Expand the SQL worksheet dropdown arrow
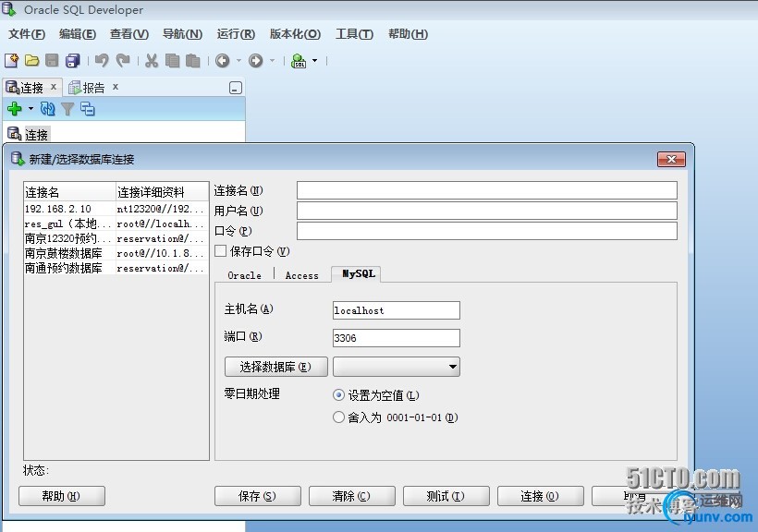This screenshot has width=758, height=532. [314, 60]
